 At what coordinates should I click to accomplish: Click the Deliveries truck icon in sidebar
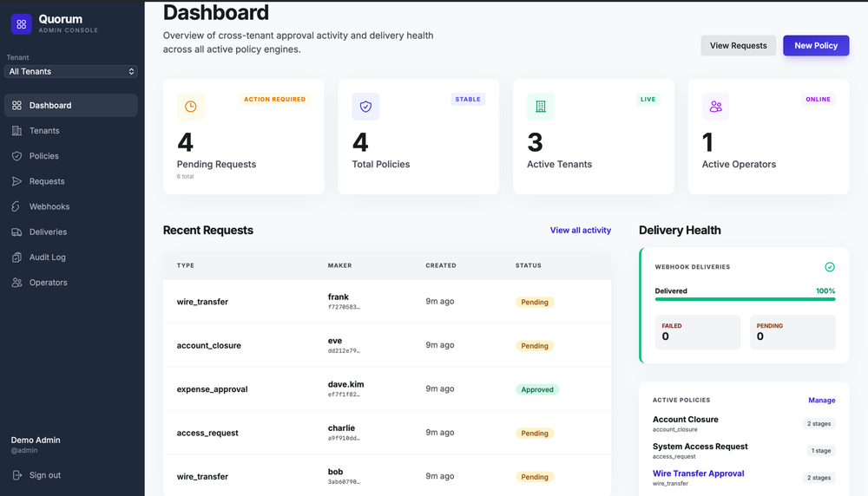16,232
